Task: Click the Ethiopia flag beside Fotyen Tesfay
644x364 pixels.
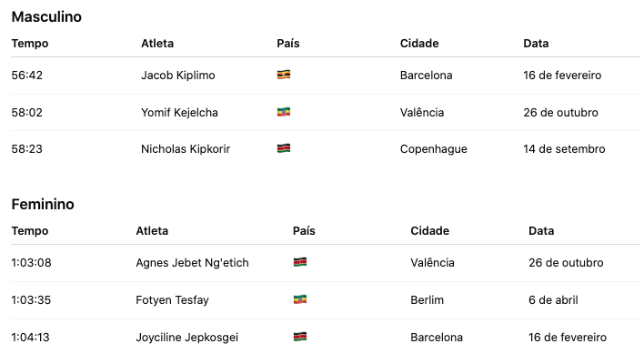Action: tap(299, 300)
